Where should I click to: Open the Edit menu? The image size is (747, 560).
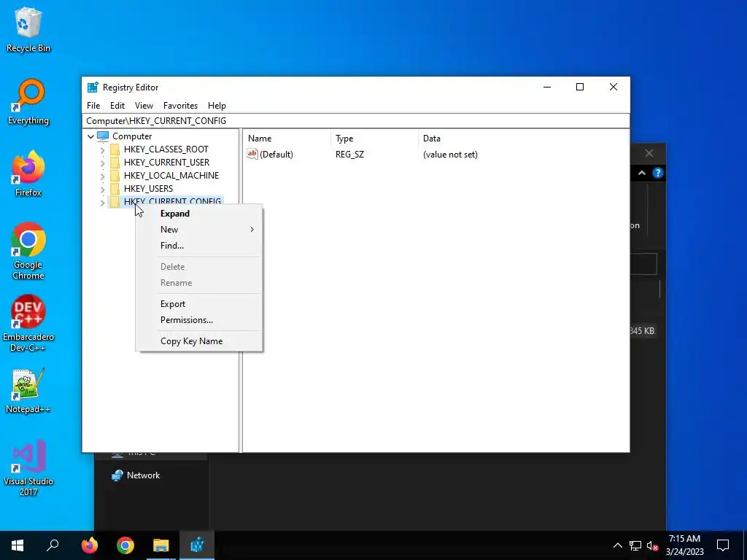point(117,106)
